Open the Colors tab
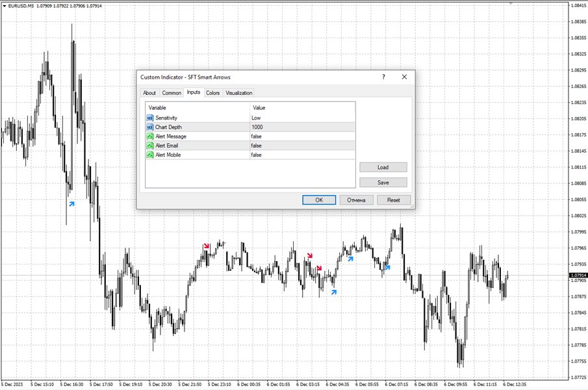The height and width of the screenshot is (390, 588). [x=212, y=92]
